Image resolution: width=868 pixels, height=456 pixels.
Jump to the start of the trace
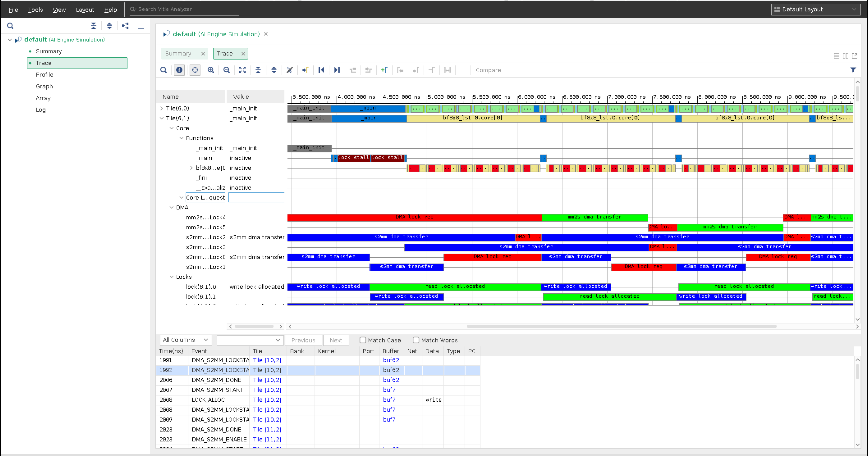321,70
